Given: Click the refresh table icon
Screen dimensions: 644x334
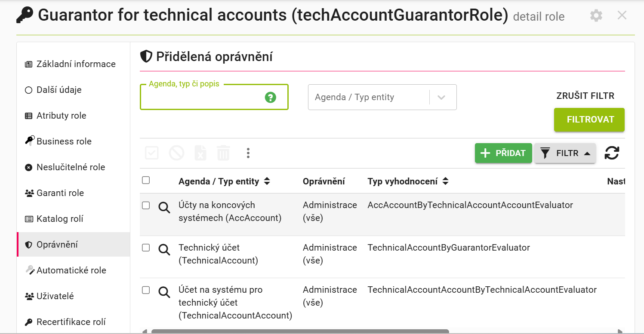Looking at the screenshot, I should tap(612, 153).
